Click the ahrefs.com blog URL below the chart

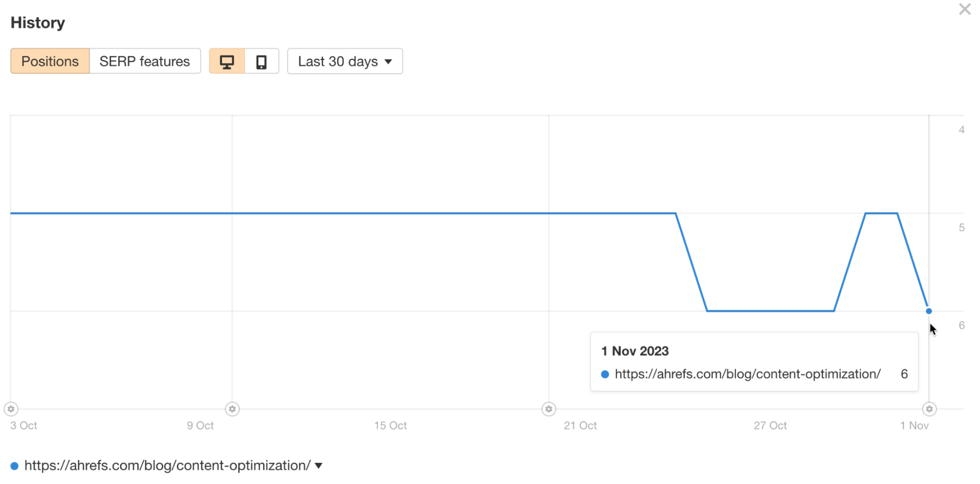click(x=167, y=465)
